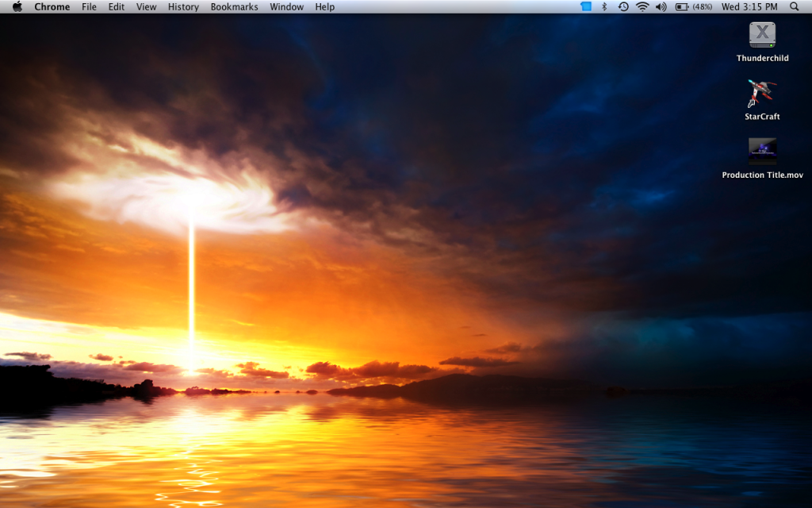
Task: Click the 48% battery percentage text
Action: click(x=703, y=6)
